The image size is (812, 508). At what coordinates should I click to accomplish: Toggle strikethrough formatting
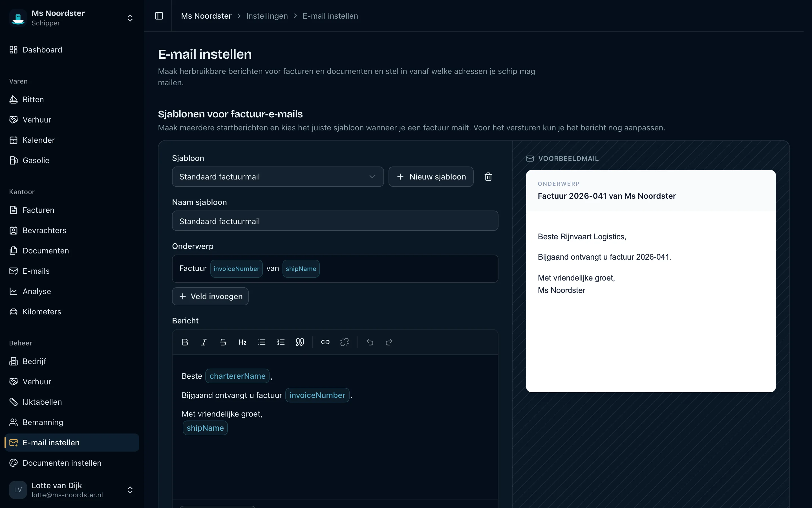pos(223,342)
